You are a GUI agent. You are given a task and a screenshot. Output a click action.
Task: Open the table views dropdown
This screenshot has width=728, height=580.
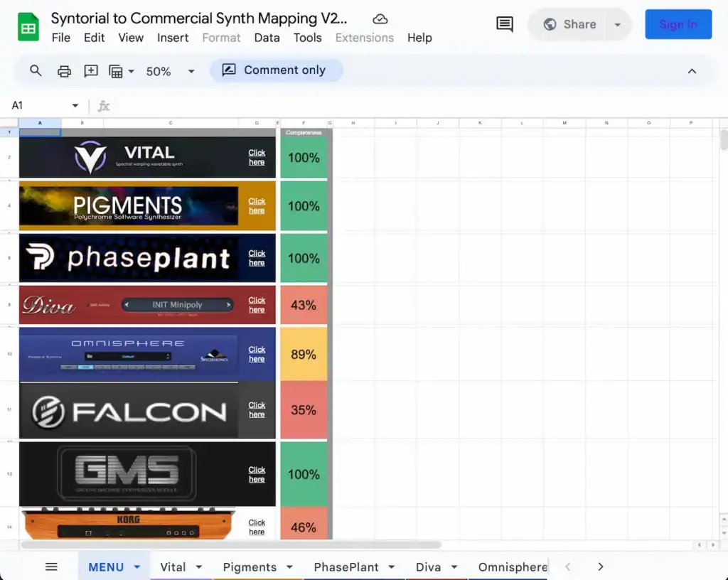coord(122,70)
